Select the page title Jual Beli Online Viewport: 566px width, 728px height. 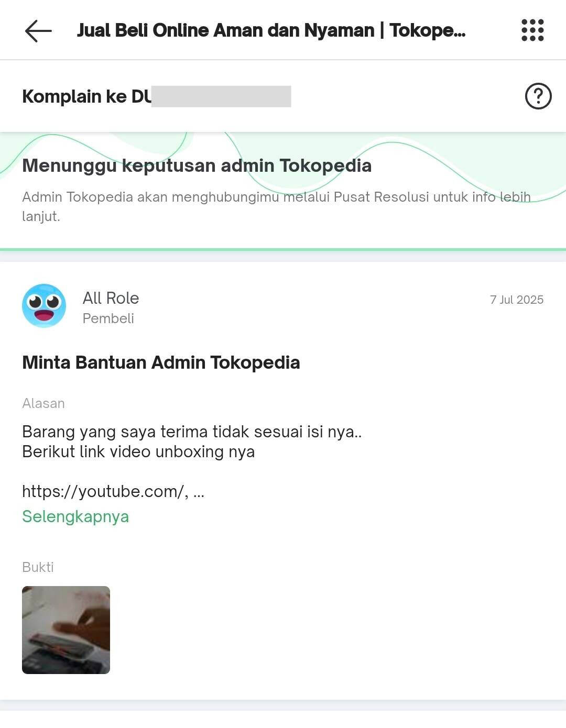click(271, 30)
